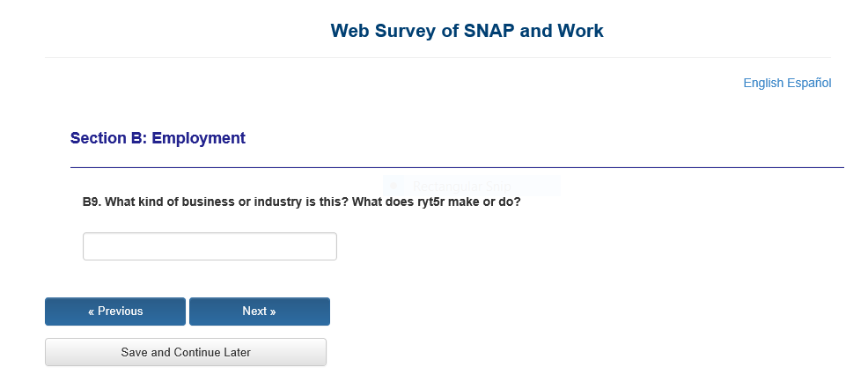
Task: Click the B9. question number
Action: click(x=92, y=202)
